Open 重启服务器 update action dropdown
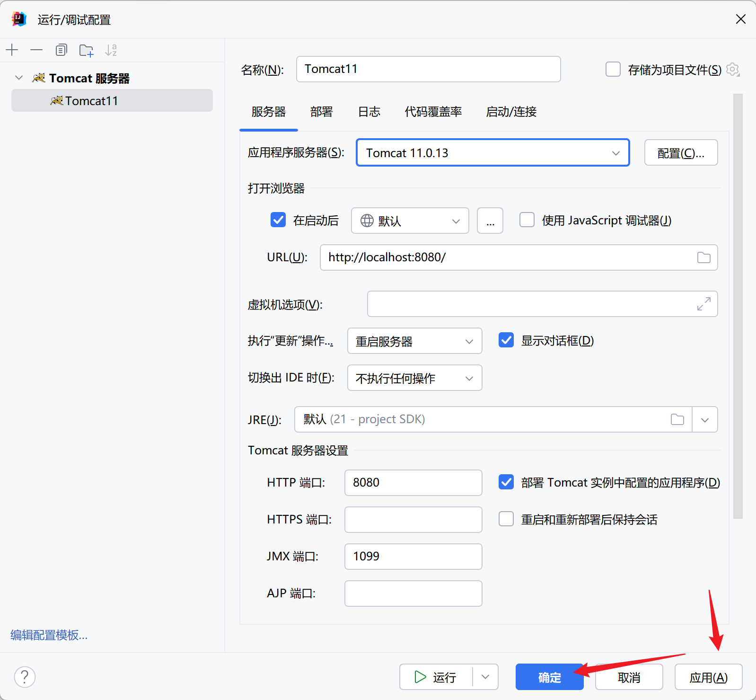The width and height of the screenshot is (756, 700). coord(414,341)
